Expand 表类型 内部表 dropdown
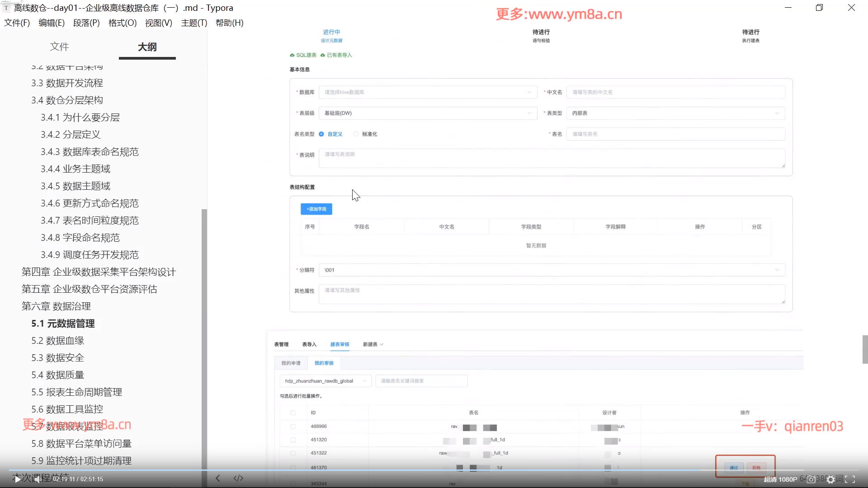Viewport: 868px width, 488px height. point(675,113)
